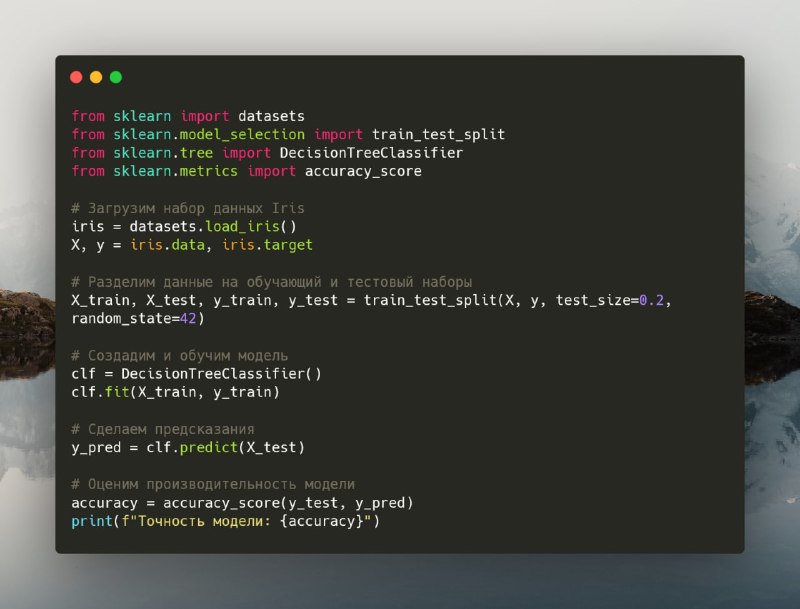Click 'iris.target' in the X, y line
800x609 pixels.
[x=267, y=245]
